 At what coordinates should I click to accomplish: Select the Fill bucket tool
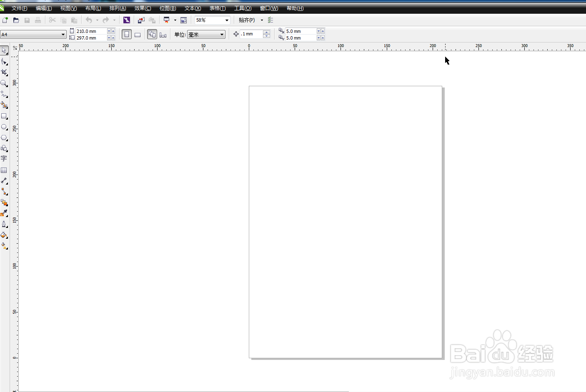4,235
